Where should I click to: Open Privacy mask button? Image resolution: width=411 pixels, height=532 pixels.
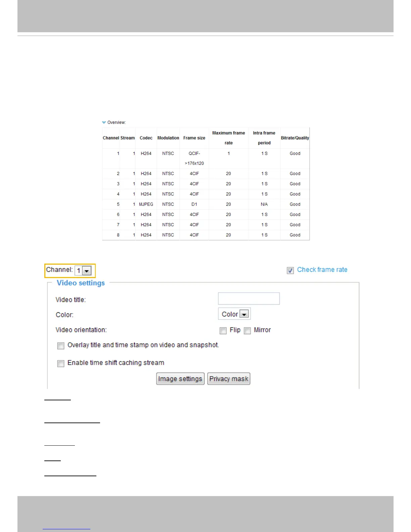pyautogui.click(x=229, y=379)
